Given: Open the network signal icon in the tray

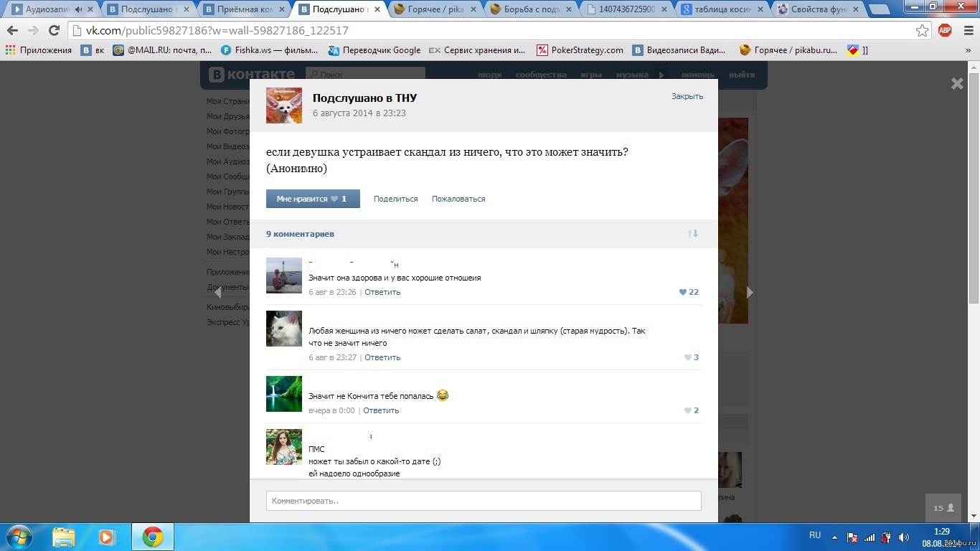Looking at the screenshot, I should (x=870, y=537).
